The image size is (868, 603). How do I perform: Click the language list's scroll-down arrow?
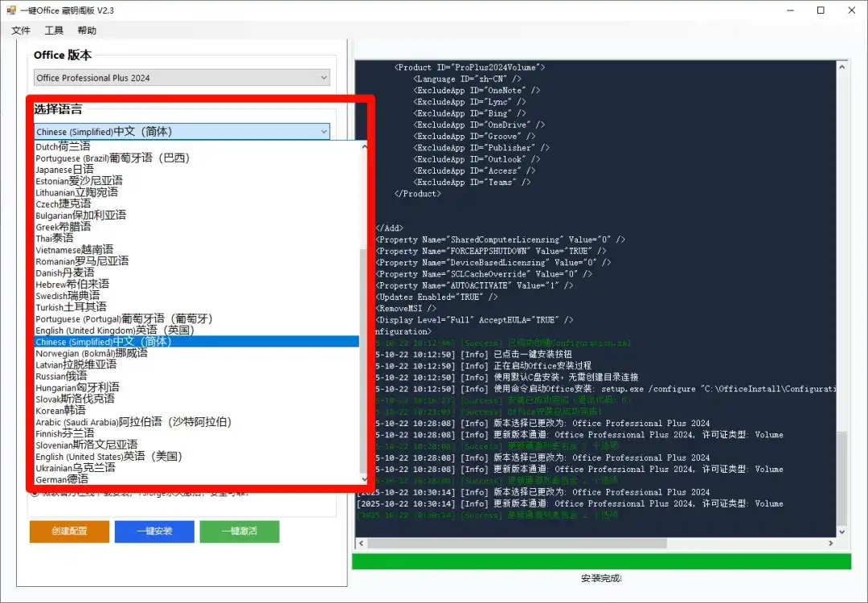362,479
